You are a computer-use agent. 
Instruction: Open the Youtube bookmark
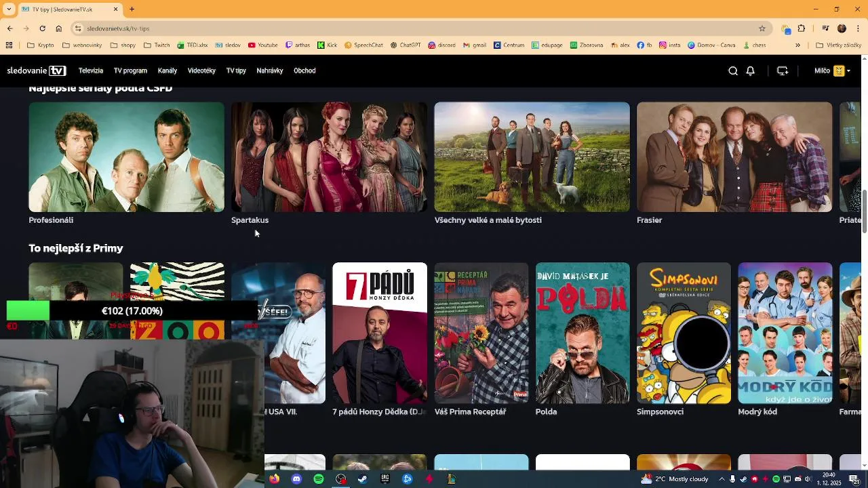tap(263, 45)
